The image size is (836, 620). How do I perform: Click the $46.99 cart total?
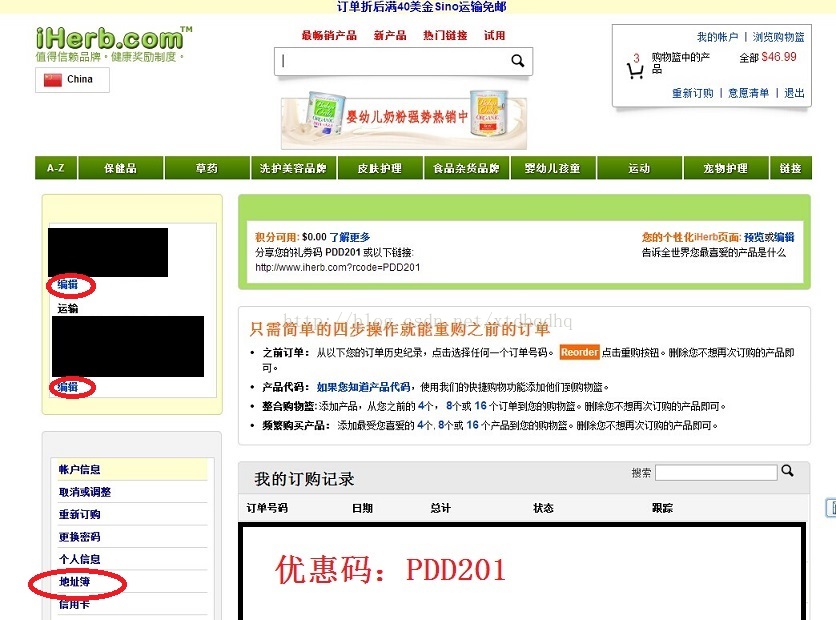[x=779, y=57]
